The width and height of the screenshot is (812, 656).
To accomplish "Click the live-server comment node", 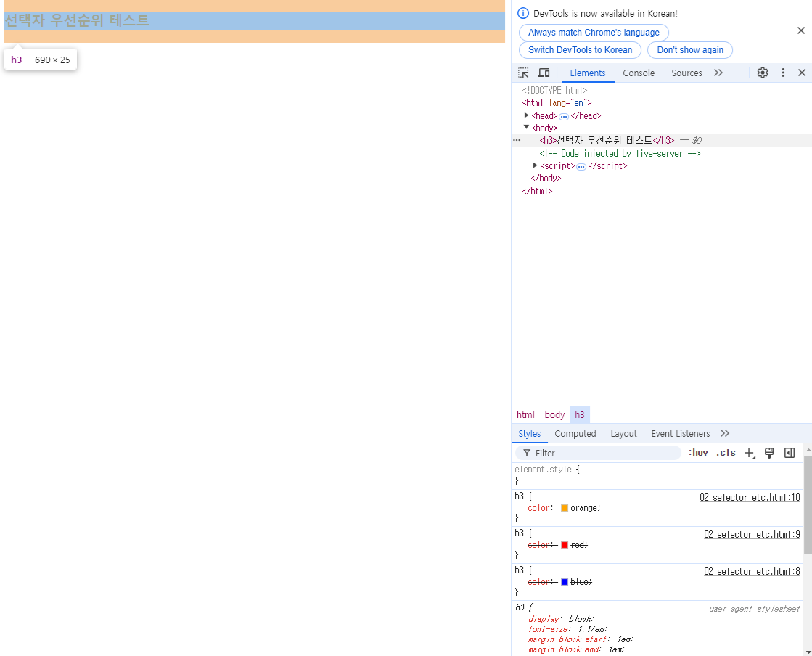I will 620,153.
